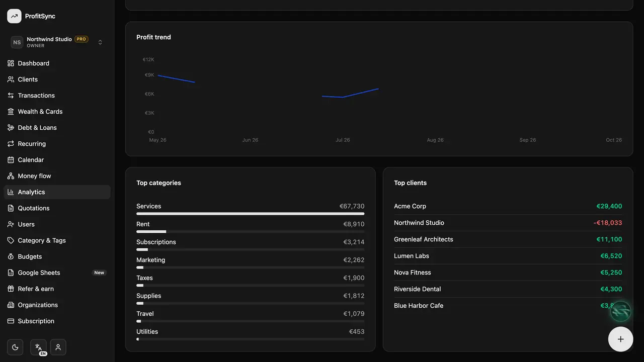Screen dimensions: 644x362
Task: Click the ProfitSync logo icon
Action: point(14,16)
